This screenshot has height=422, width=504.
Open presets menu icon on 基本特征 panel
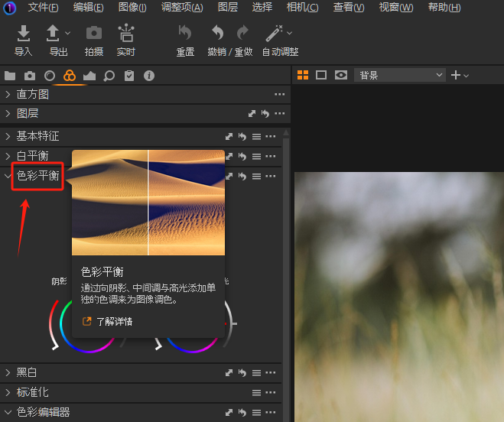pyautogui.click(x=256, y=137)
